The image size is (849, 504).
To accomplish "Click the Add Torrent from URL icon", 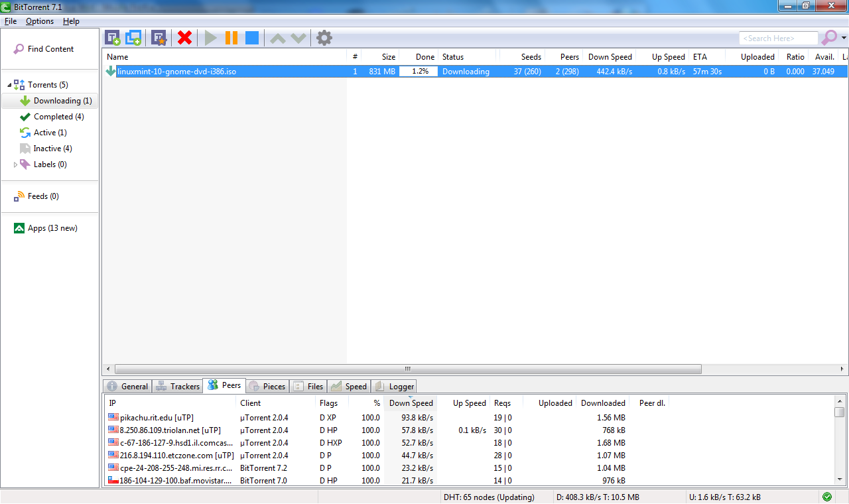I will click(x=133, y=38).
